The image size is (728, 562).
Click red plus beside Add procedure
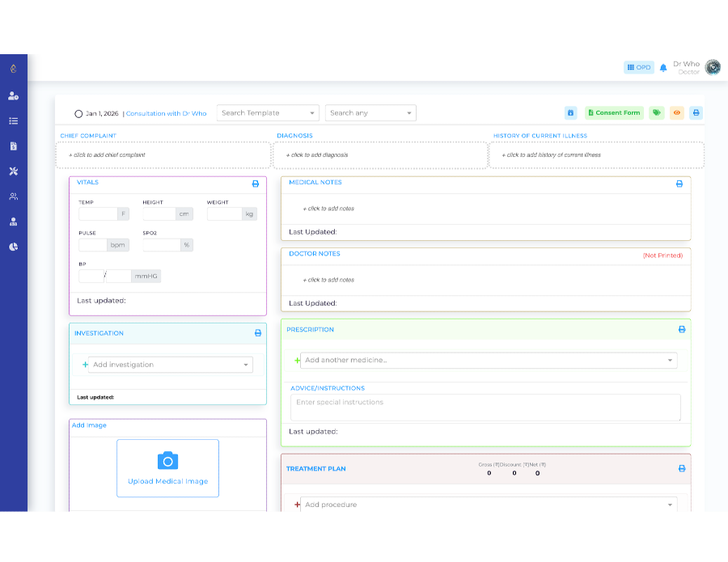(297, 505)
